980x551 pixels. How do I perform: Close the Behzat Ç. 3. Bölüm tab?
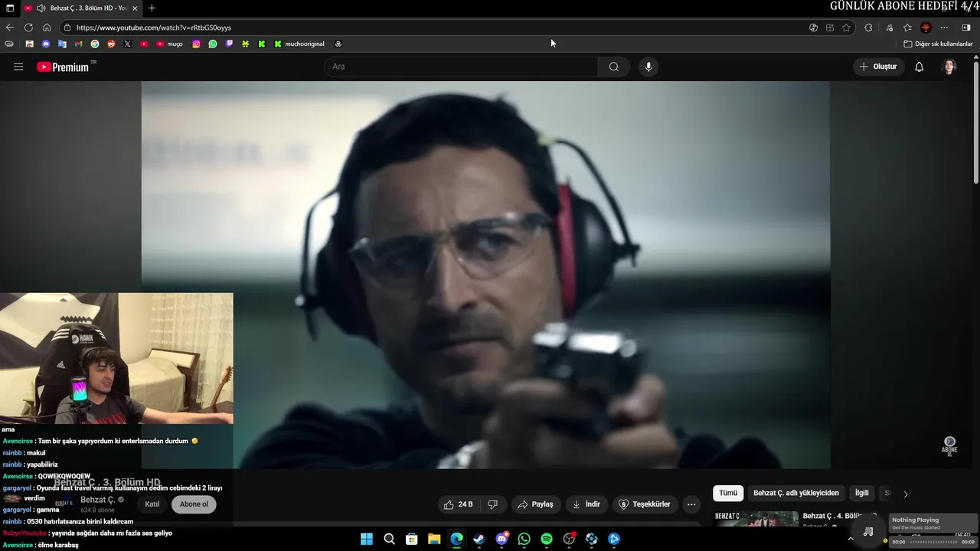coord(135,8)
